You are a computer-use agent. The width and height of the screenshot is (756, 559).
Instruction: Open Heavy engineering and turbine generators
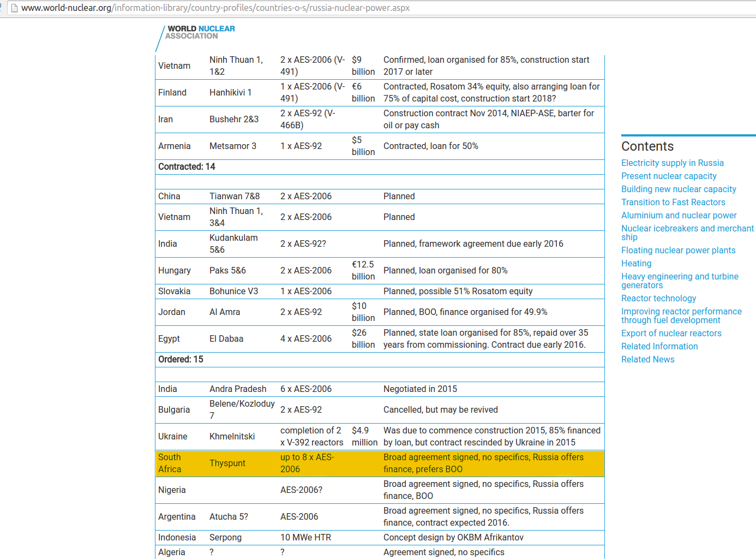(x=680, y=280)
